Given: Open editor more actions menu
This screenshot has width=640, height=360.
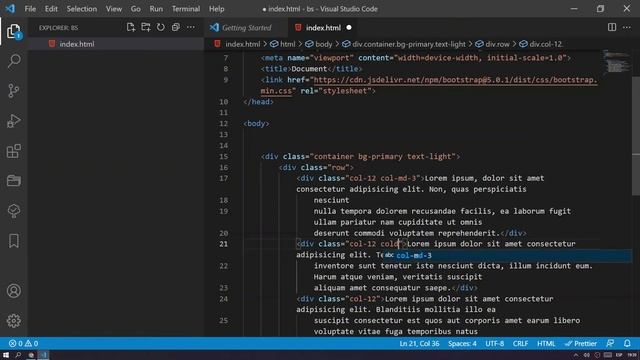Looking at the screenshot, I should [627, 27].
